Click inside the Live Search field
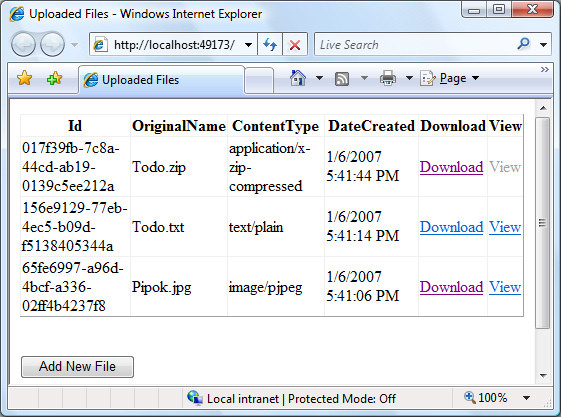 pyautogui.click(x=415, y=44)
